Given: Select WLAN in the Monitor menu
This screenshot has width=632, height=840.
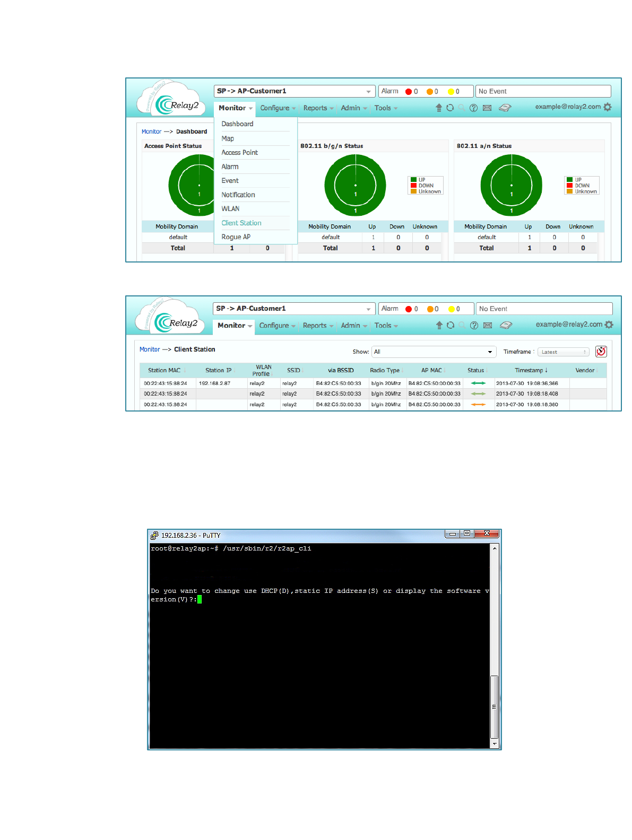Looking at the screenshot, I should (230, 209).
